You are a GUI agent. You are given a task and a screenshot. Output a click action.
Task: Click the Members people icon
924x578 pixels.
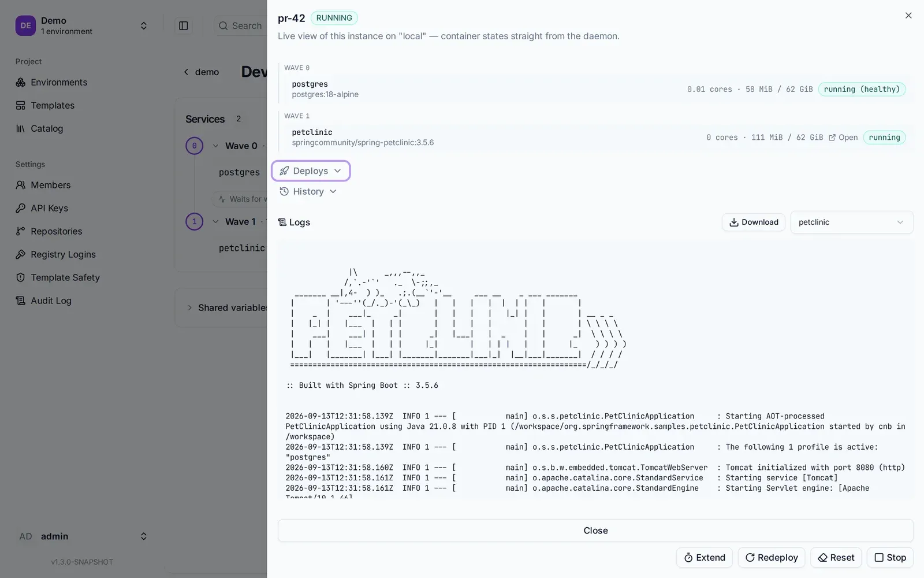tap(20, 185)
